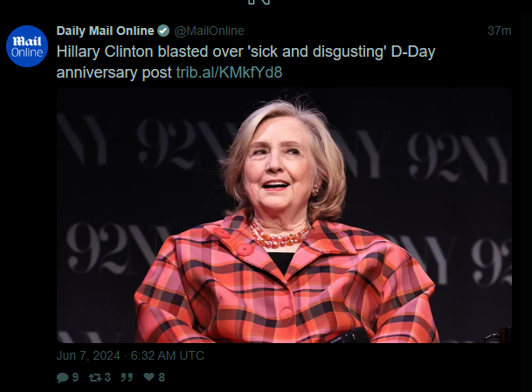This screenshot has width=532, height=392.
Task: Click the quote marks icon
Action: (127, 377)
